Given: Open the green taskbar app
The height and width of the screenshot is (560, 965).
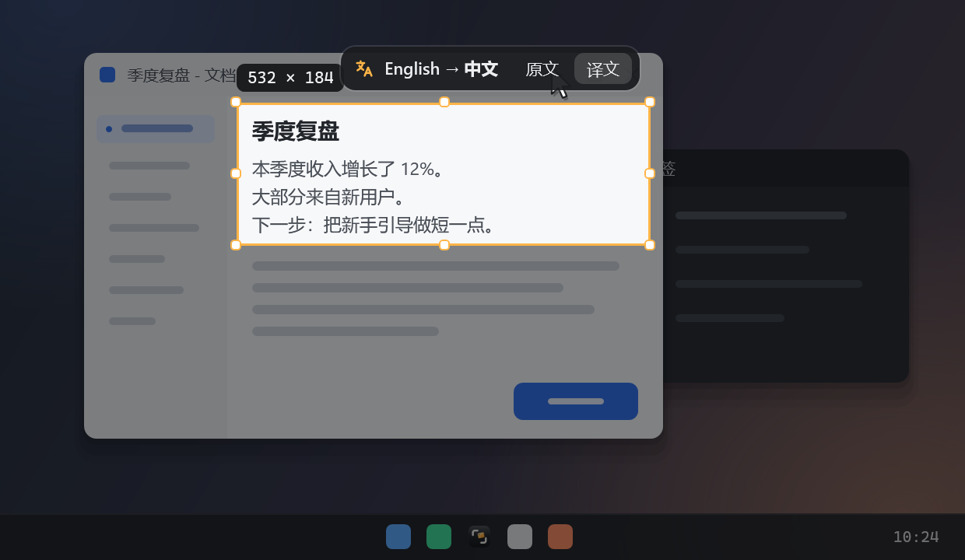Looking at the screenshot, I should tap(439, 537).
